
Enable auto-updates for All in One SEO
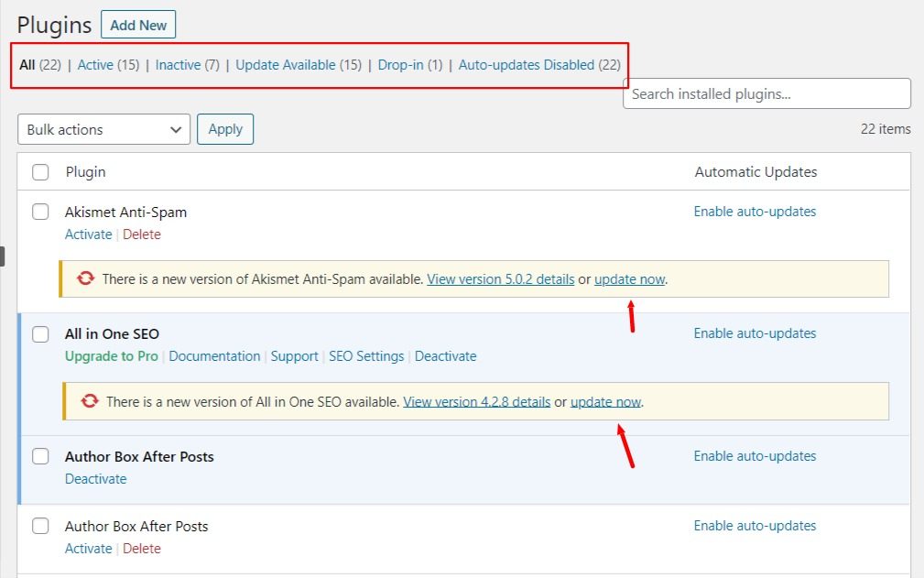[755, 333]
